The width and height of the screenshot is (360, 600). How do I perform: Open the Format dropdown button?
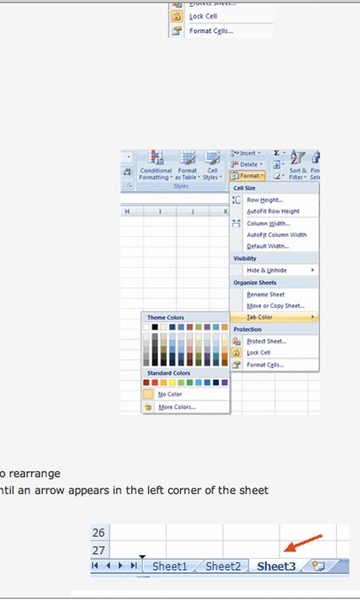coord(248,176)
